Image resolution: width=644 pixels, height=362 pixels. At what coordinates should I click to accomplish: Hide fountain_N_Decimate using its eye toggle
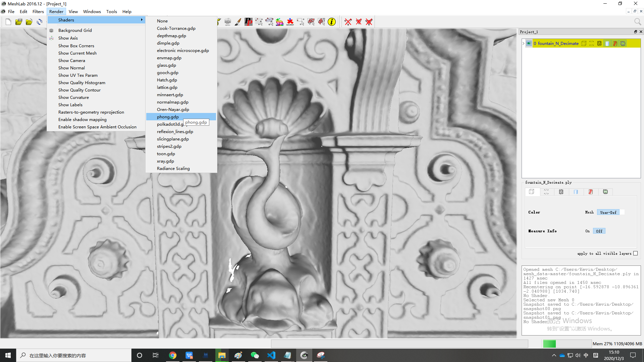pos(529,43)
